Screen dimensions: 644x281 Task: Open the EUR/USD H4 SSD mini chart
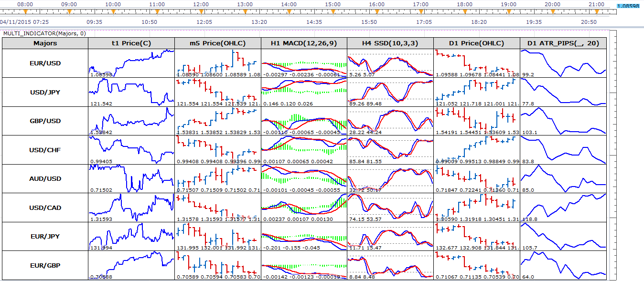(391, 63)
